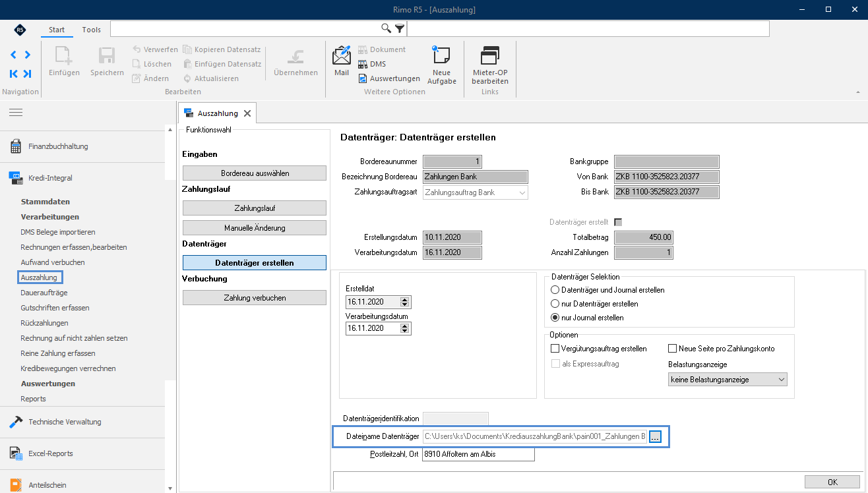Click Kopieren Datensatz in ribbon
The image size is (868, 493).
click(221, 49)
